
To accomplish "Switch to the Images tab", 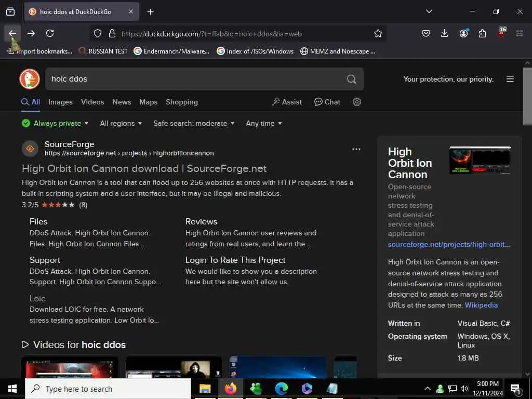I will click(60, 102).
